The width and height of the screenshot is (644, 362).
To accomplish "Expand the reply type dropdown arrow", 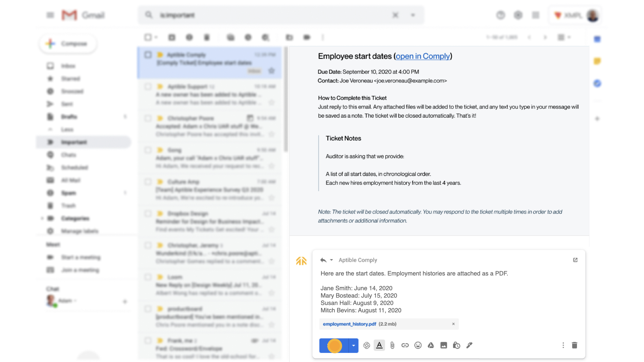I will (x=331, y=260).
